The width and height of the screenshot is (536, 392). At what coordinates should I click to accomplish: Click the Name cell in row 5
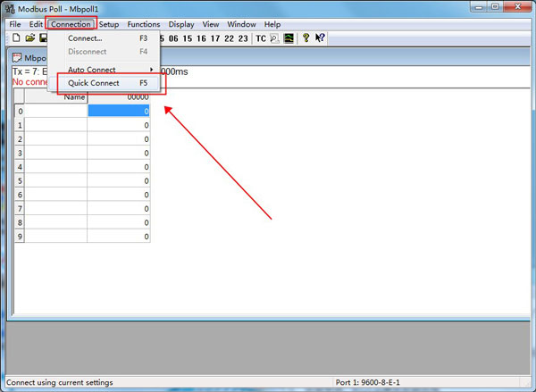point(55,181)
